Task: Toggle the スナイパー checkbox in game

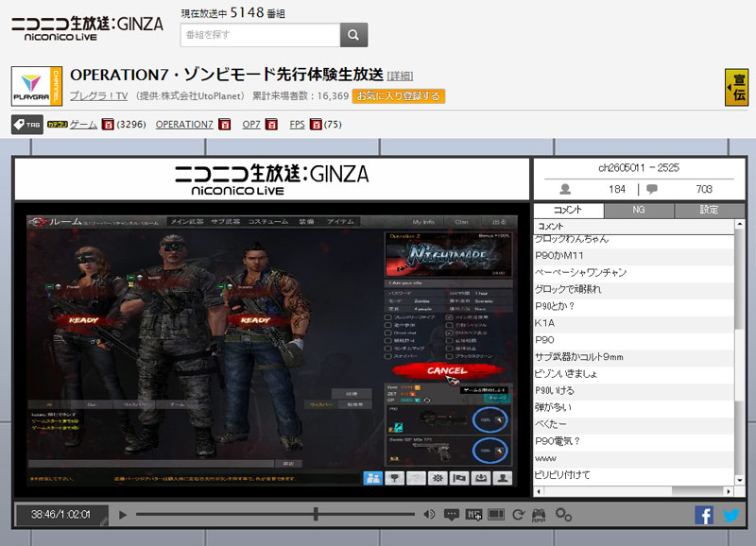Action: coord(387,356)
